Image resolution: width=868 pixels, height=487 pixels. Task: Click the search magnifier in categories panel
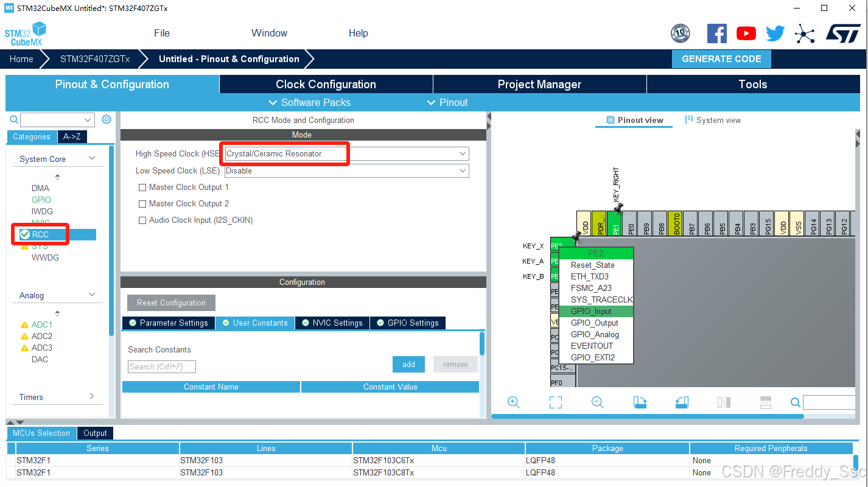click(x=13, y=119)
